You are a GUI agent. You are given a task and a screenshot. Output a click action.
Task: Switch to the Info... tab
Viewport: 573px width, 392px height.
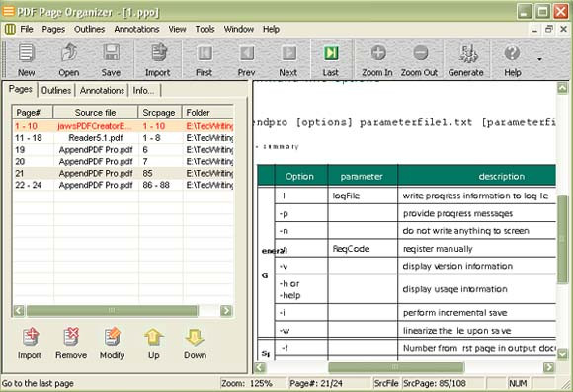point(143,90)
